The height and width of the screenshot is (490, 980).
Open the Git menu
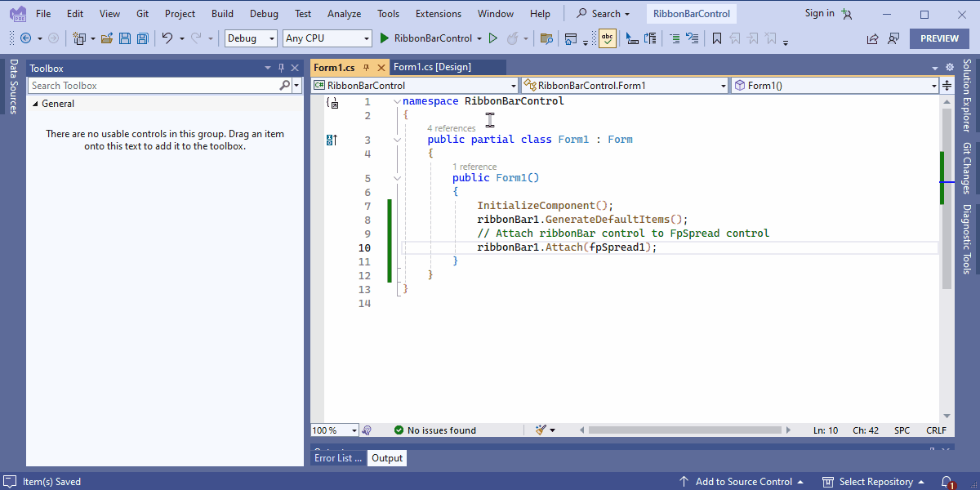click(142, 13)
